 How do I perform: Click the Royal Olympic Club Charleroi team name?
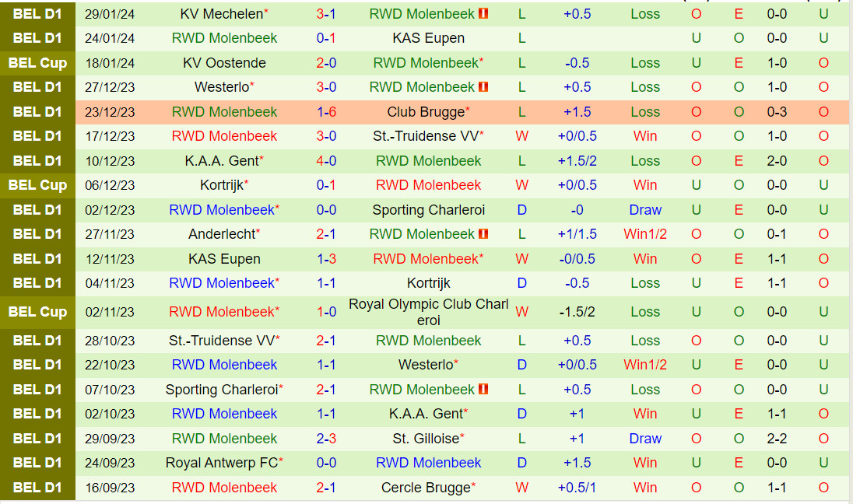(x=428, y=312)
